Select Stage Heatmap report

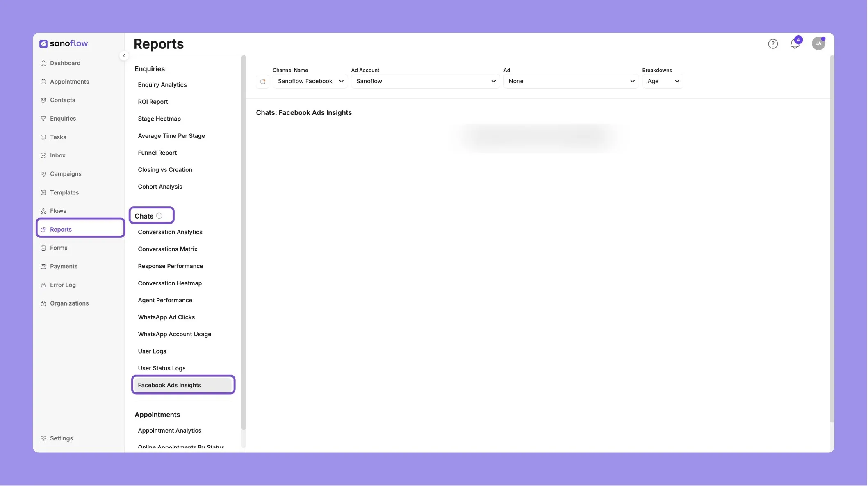159,119
